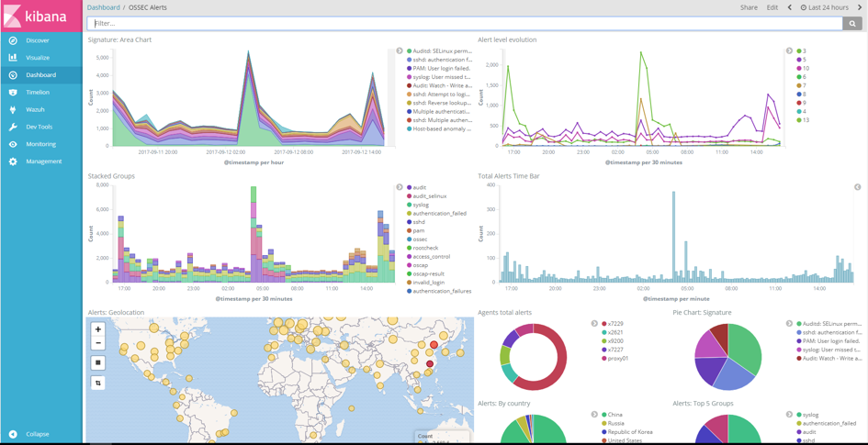The width and height of the screenshot is (868, 445).
Task: Go to previous time range arrow
Action: [790, 7]
